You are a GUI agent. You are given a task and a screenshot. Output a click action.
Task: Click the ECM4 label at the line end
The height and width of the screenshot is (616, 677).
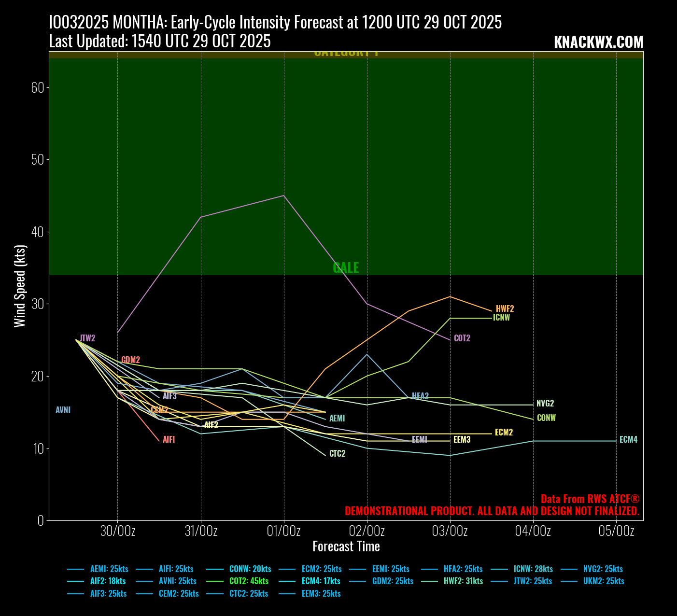coord(628,440)
